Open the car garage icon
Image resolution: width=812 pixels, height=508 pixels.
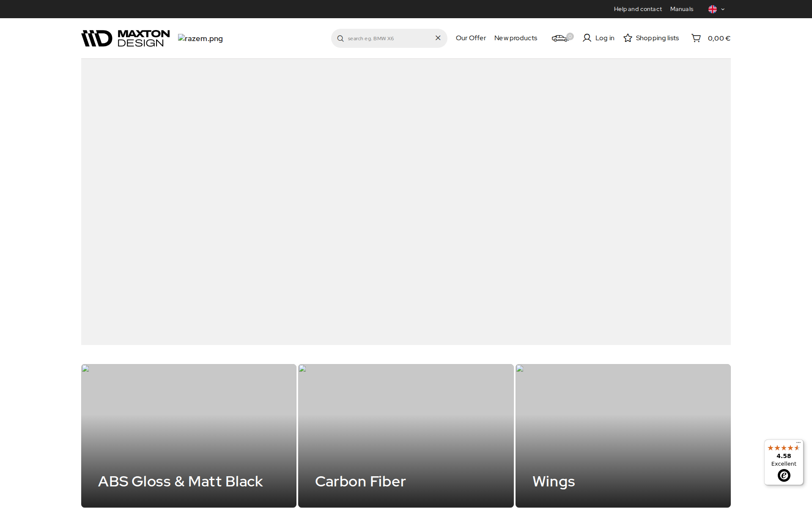(560, 39)
